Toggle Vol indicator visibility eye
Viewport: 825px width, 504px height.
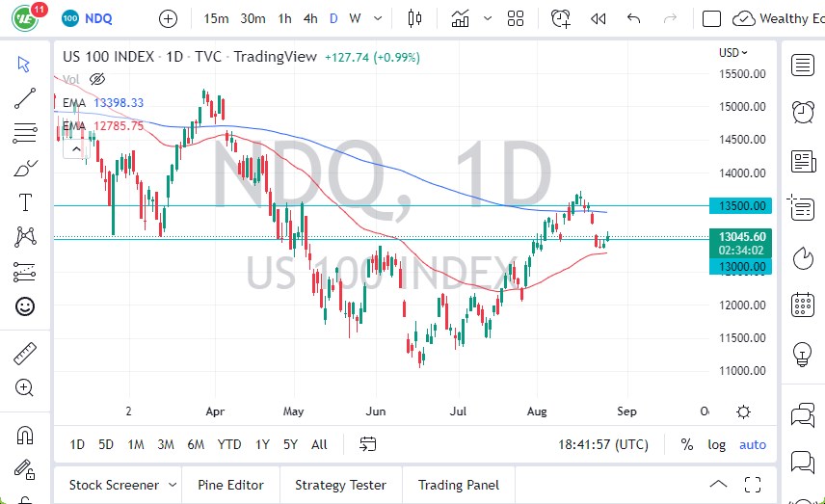(x=96, y=79)
